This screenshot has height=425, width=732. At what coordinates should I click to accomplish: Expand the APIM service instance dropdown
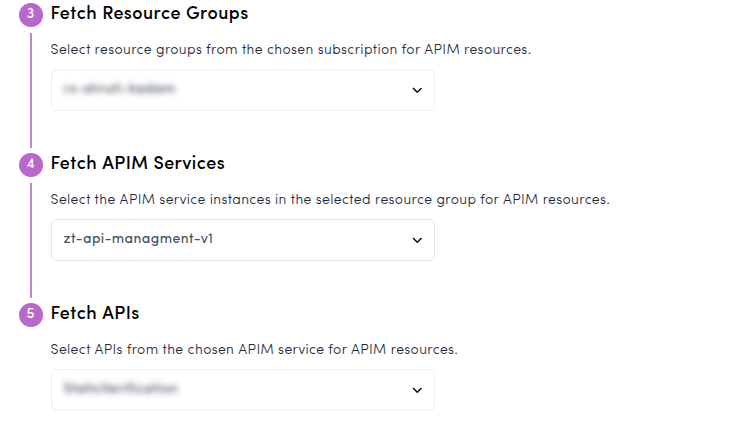pyautogui.click(x=242, y=240)
